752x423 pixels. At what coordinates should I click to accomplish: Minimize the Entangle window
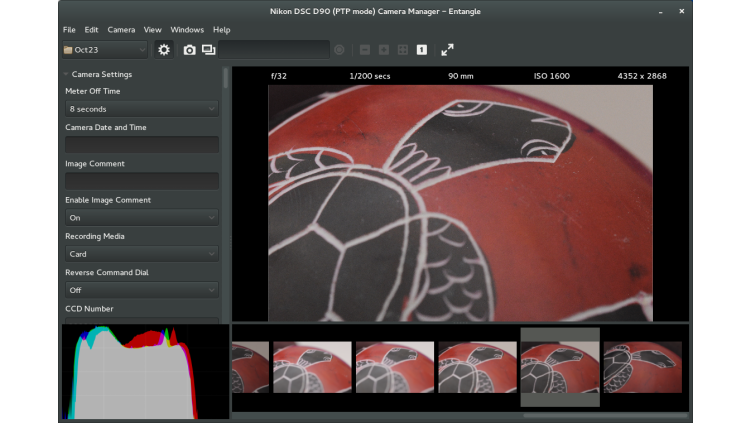click(660, 12)
